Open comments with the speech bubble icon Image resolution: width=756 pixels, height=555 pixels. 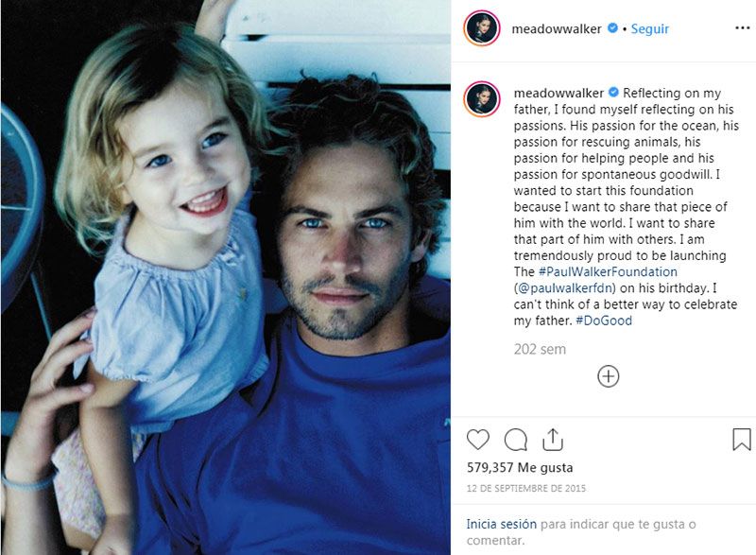coord(515,440)
